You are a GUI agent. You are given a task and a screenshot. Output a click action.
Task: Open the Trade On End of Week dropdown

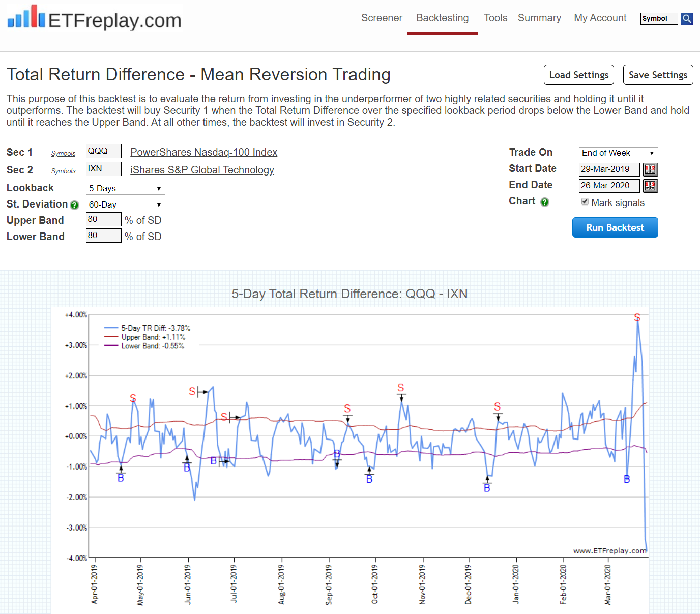tap(618, 153)
